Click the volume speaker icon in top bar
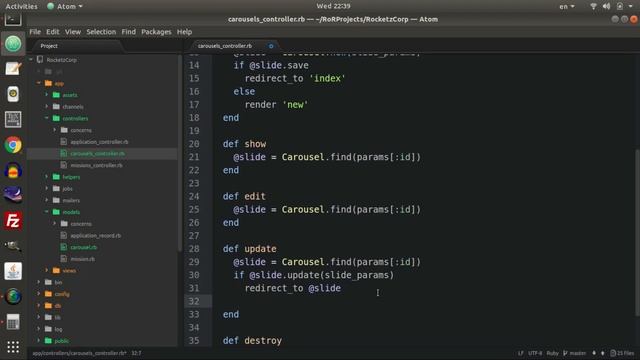 606,6
